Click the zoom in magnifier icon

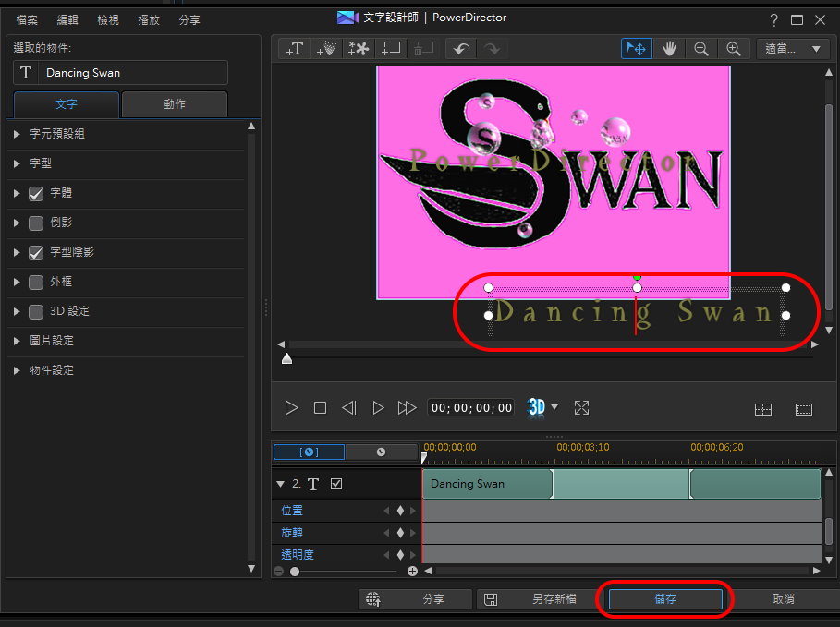[734, 49]
